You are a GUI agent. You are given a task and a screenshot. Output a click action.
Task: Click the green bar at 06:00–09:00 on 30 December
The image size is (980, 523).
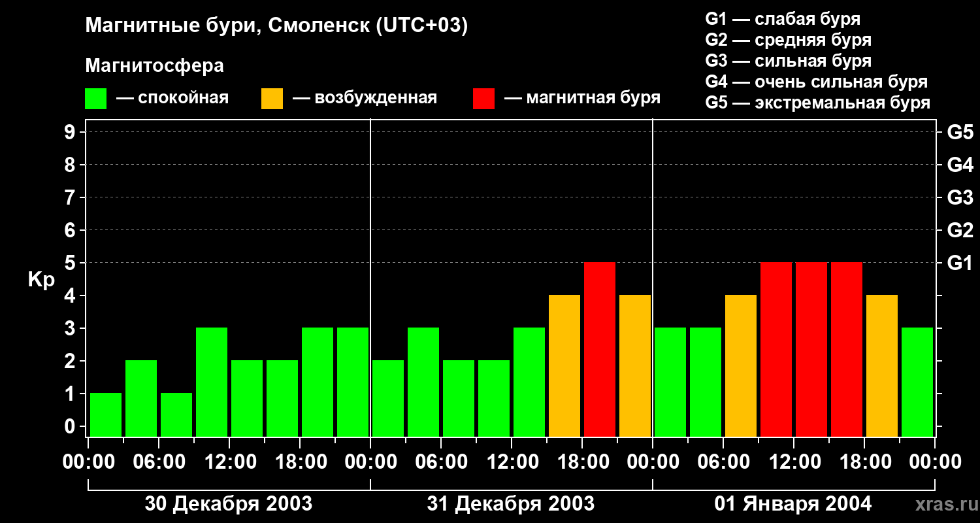176,414
